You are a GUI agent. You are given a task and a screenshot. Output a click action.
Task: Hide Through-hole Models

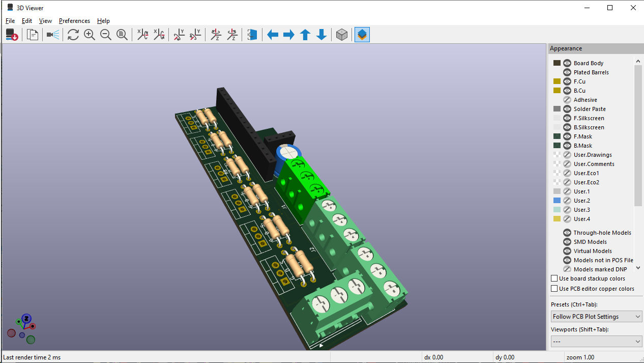tap(567, 233)
